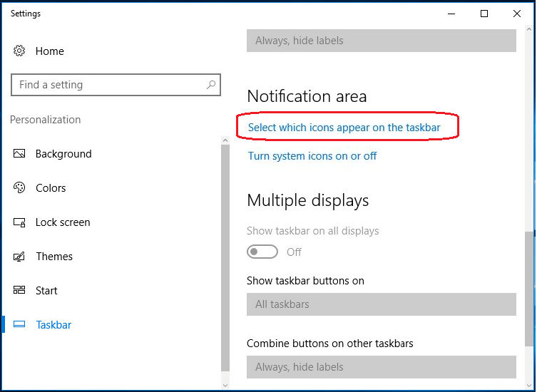Click the Colors palette icon
The height and width of the screenshot is (392, 537).
[x=20, y=188]
